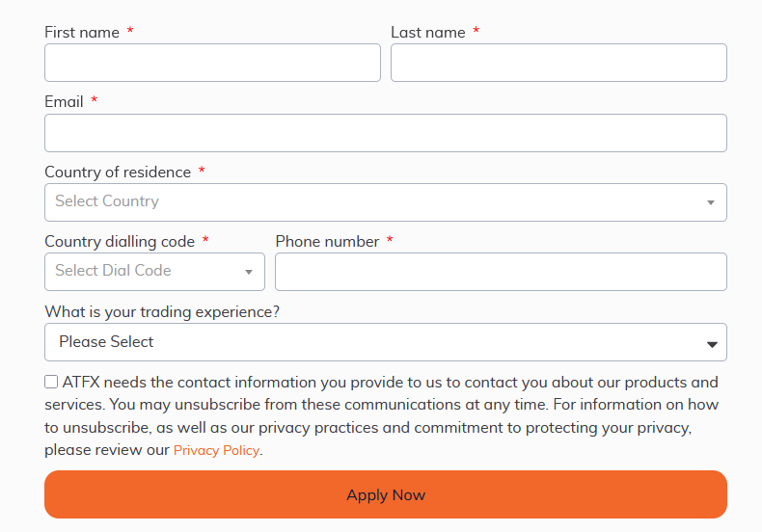Focus the First name text box
This screenshot has width=762, height=532.
(x=212, y=63)
